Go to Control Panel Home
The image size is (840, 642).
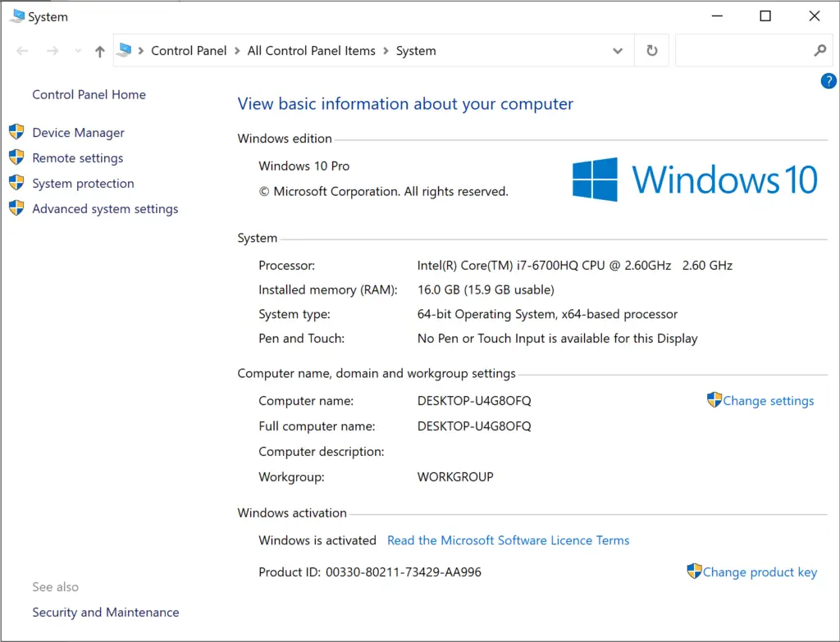click(89, 95)
